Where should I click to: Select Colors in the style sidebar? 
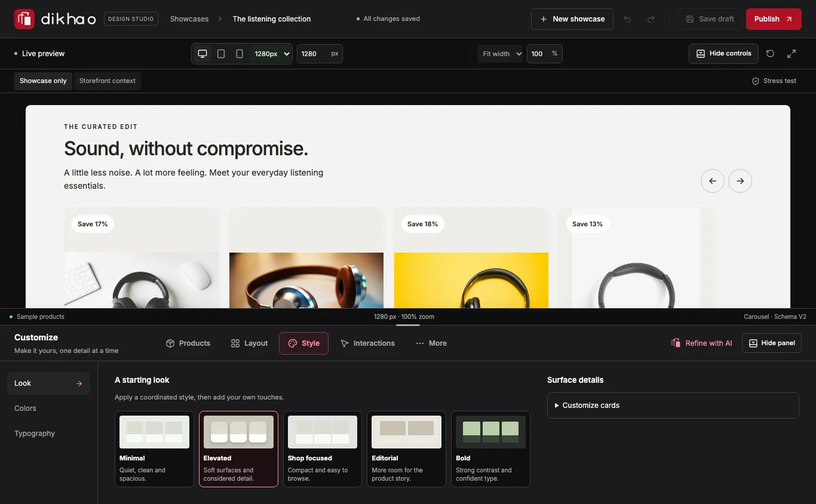coord(48,408)
